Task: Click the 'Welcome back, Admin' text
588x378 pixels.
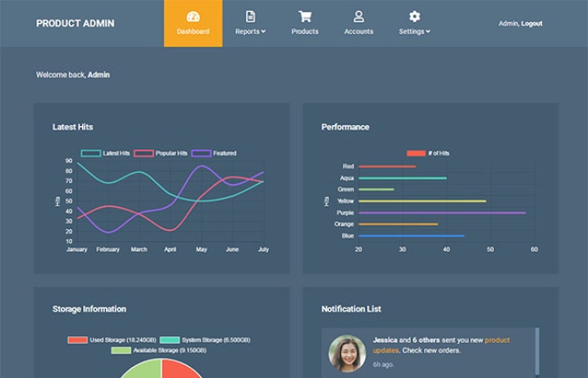Action: pos(73,75)
